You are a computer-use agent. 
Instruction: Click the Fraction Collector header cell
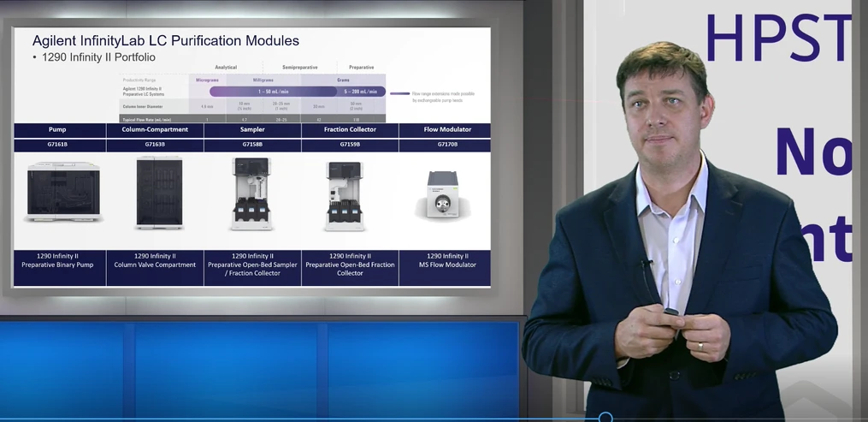pyautogui.click(x=350, y=130)
